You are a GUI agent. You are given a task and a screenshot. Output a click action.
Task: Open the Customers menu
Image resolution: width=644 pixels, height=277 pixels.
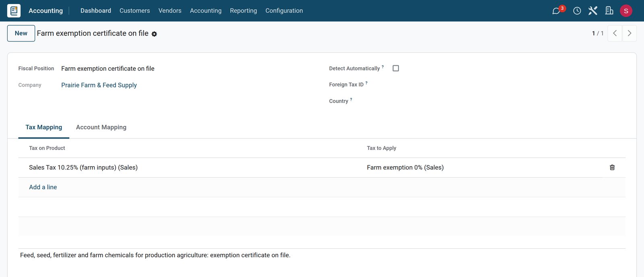135,11
